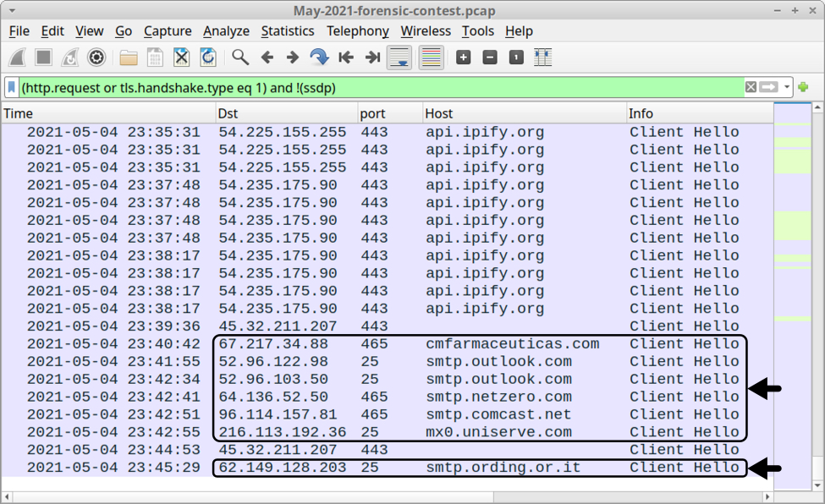Add a filter button with plus
The width and height of the screenshot is (825, 504).
coord(803,87)
